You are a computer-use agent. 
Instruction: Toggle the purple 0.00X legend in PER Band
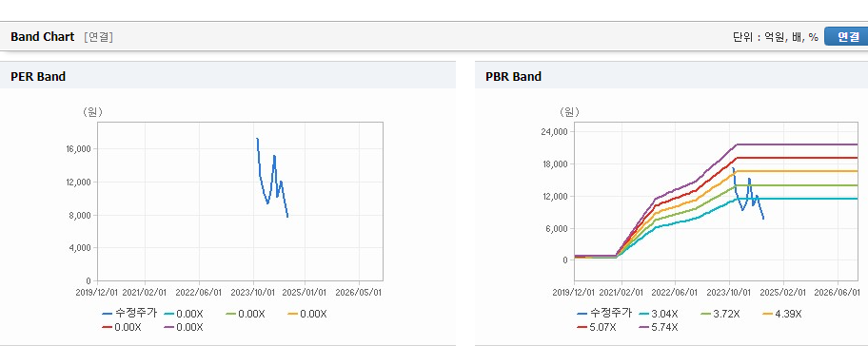coord(184,327)
